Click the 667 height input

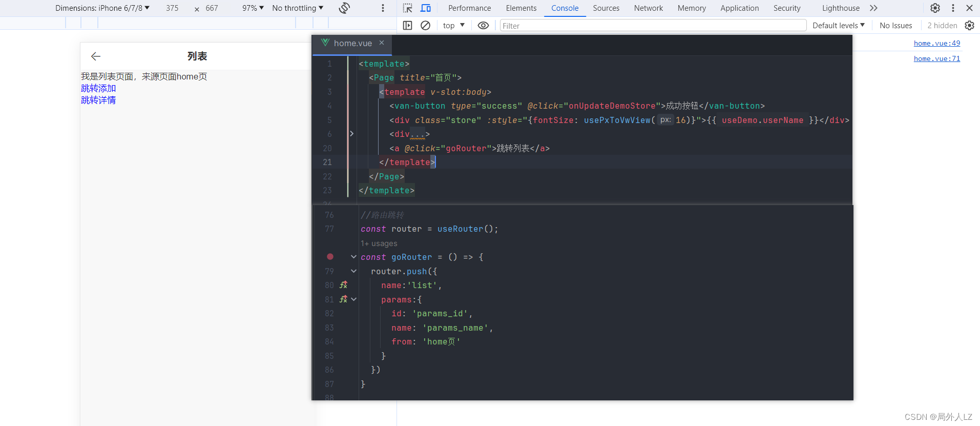[212, 8]
